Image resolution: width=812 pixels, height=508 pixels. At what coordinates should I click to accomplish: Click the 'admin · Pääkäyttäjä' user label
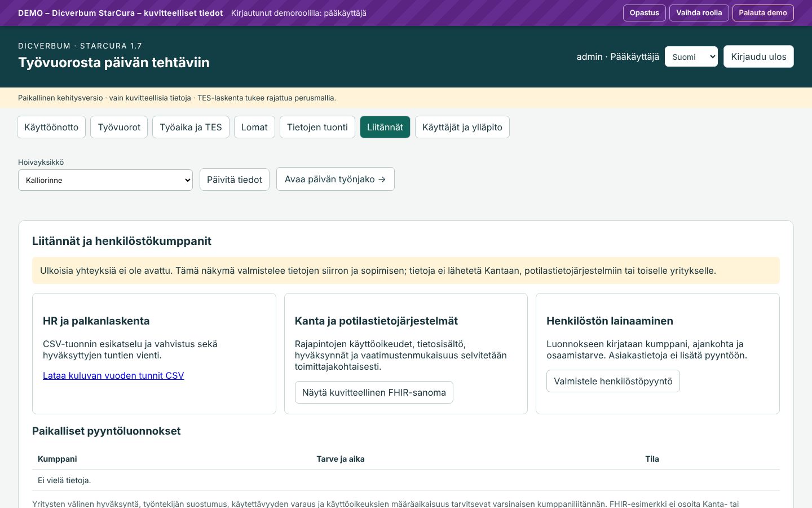618,56
